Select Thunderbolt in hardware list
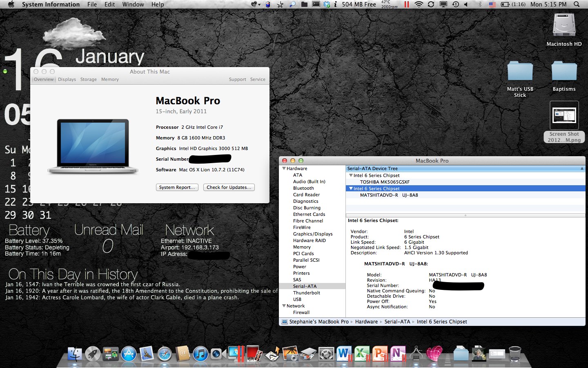 307,293
